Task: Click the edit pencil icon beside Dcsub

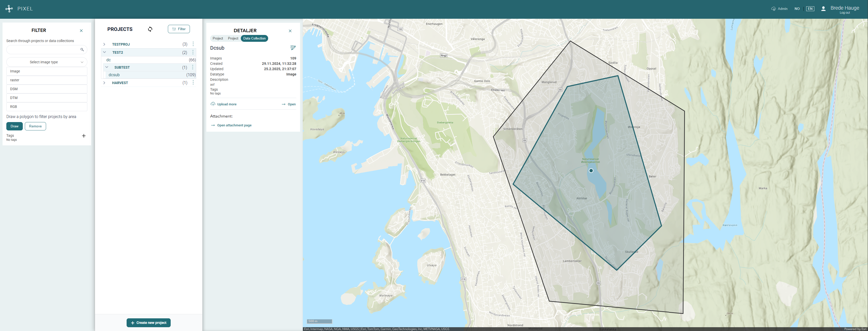Action: tap(293, 48)
